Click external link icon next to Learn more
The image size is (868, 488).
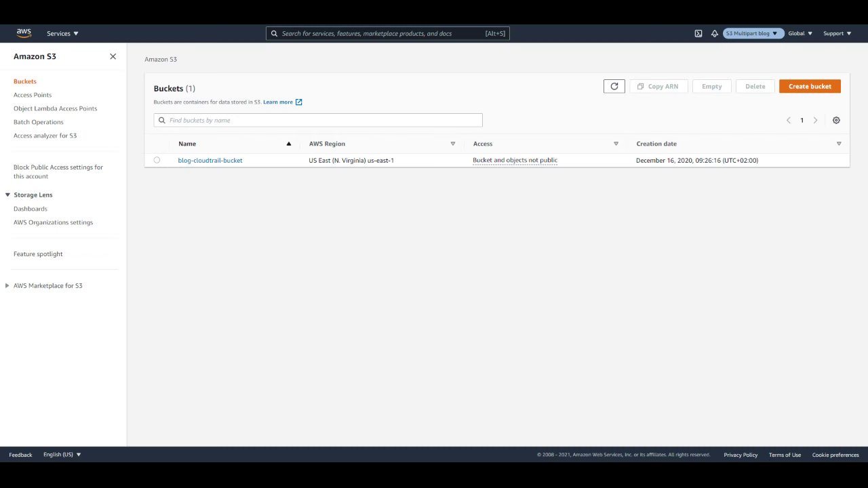298,102
